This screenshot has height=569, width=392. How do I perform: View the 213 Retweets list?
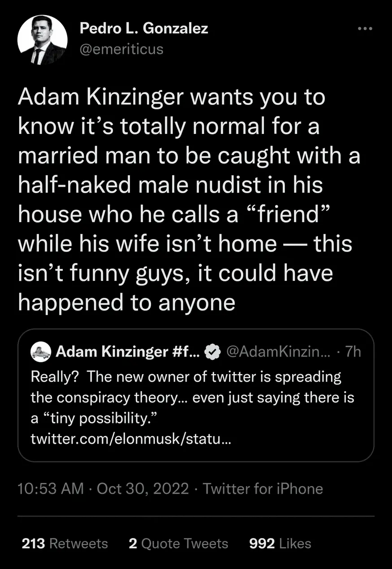tap(65, 543)
